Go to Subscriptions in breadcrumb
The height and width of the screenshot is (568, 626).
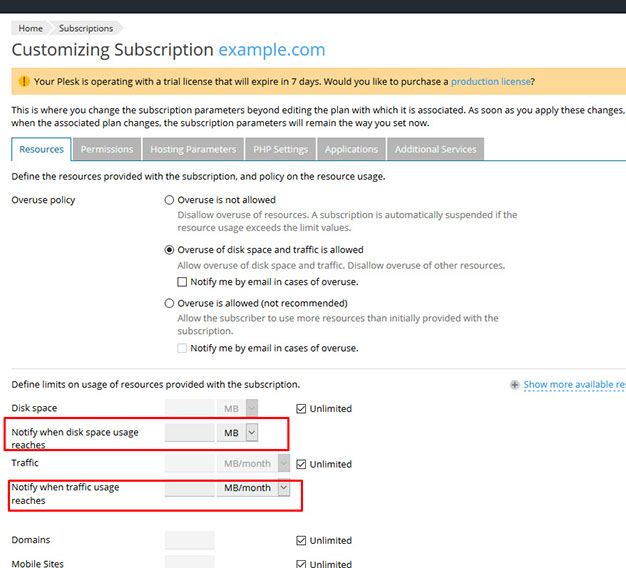click(x=85, y=28)
